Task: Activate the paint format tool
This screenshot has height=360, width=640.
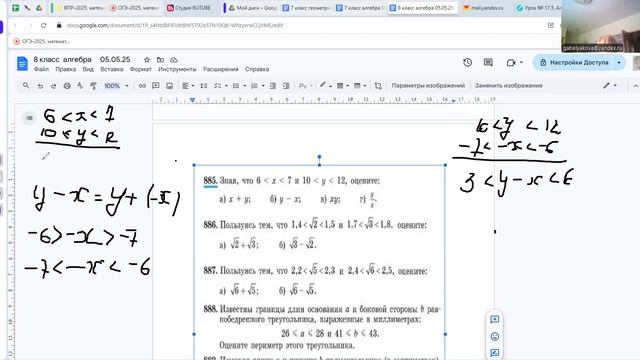Action: pyautogui.click(x=93, y=86)
